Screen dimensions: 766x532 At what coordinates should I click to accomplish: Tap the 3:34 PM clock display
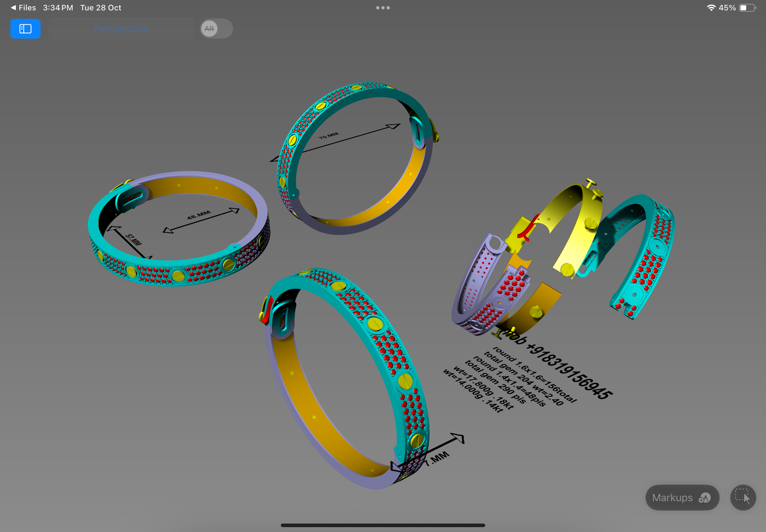(58, 7)
